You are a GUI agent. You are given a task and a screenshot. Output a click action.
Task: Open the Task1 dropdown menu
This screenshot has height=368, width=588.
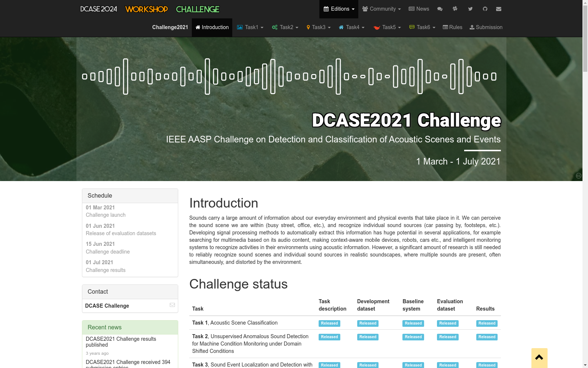250,27
